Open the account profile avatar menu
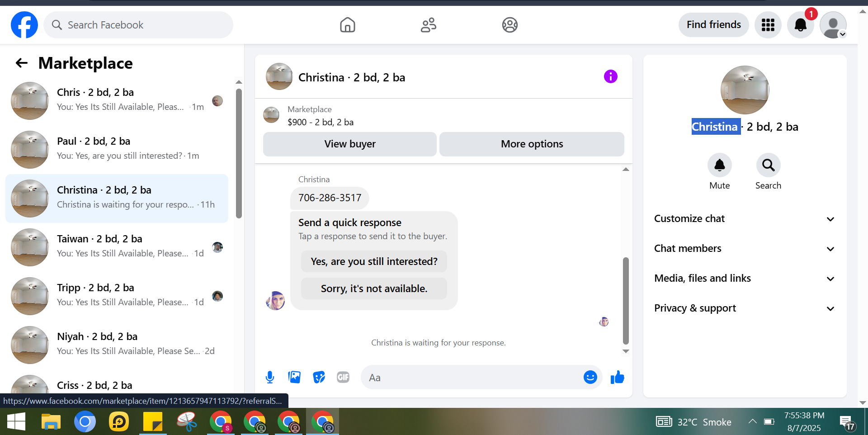868x435 pixels. click(x=833, y=25)
